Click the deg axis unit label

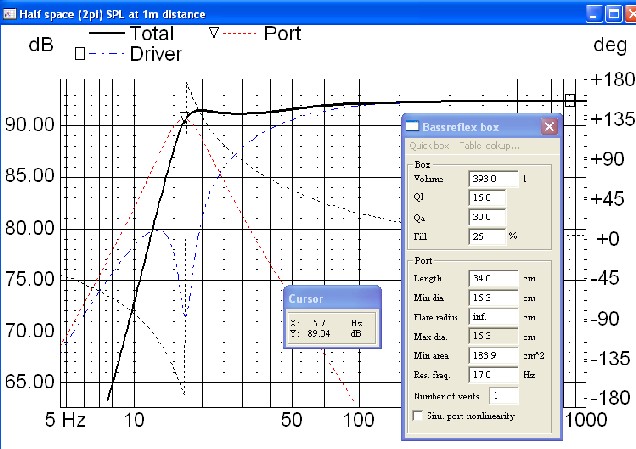610,45
